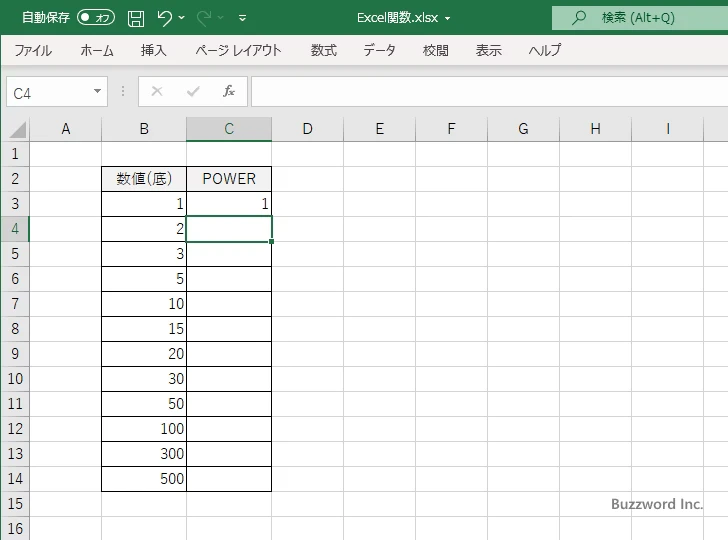Select cell B4 with value 2
This screenshot has width=728, height=540.
pos(144,229)
